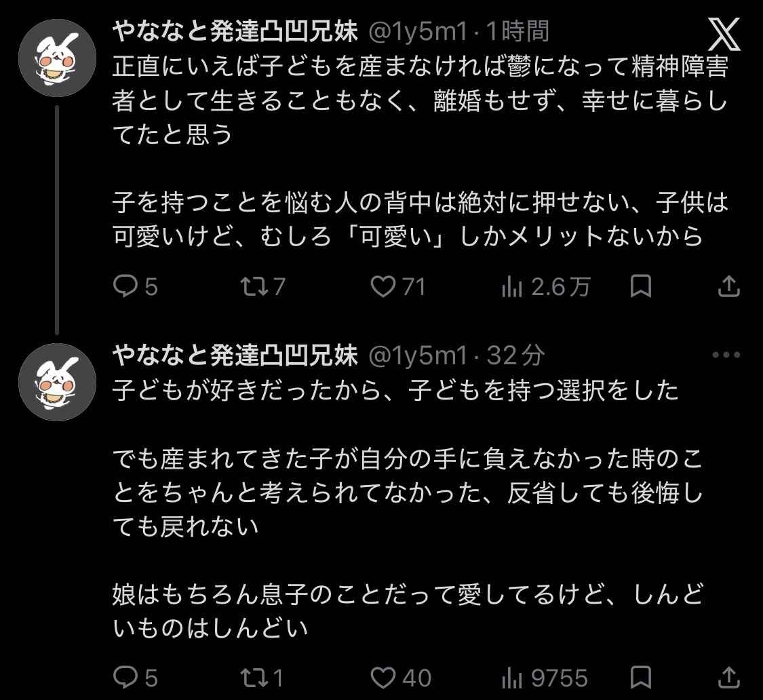This screenshot has width=763, height=700.
Task: Bookmark the second tweet
Action: pos(641,677)
